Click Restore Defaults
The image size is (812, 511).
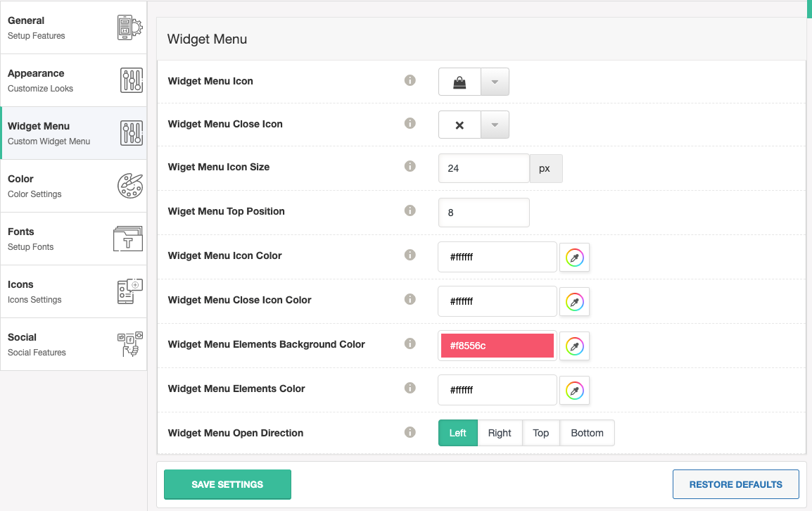click(x=735, y=484)
